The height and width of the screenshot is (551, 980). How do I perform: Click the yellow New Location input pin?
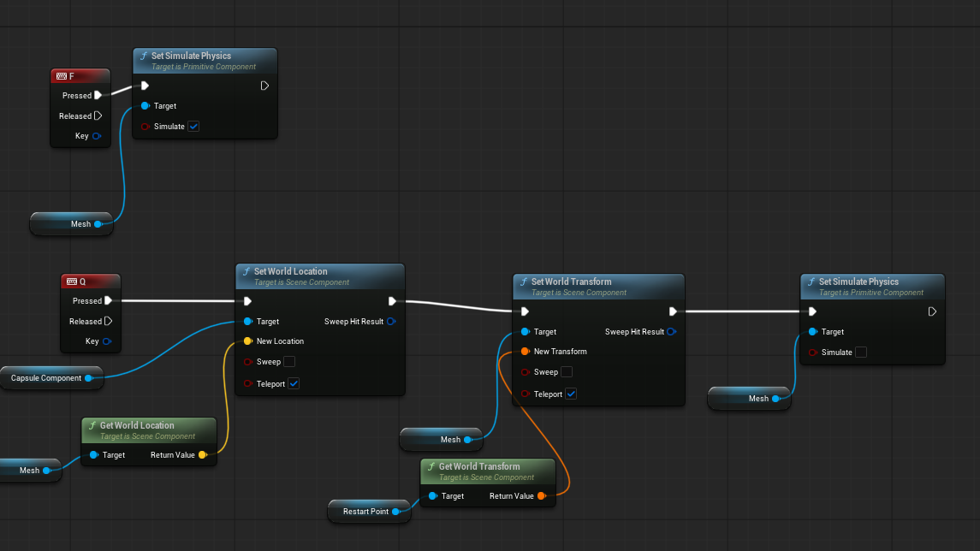[x=248, y=341]
